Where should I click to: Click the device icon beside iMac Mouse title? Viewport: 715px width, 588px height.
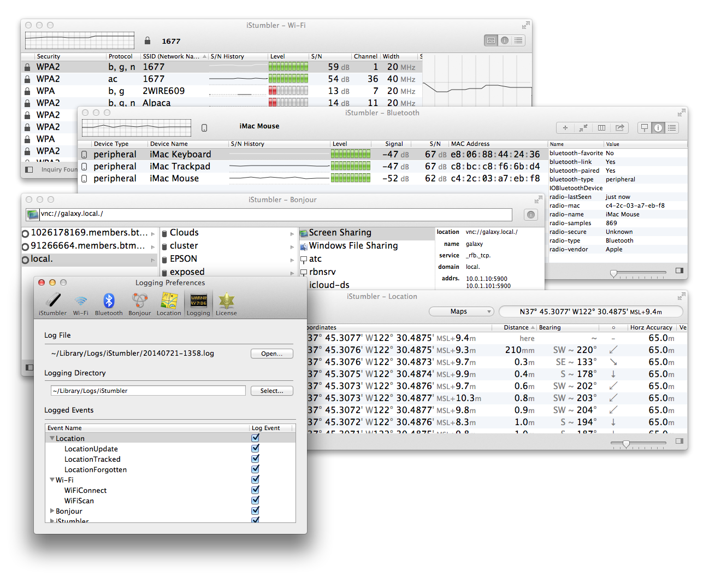[x=204, y=128]
